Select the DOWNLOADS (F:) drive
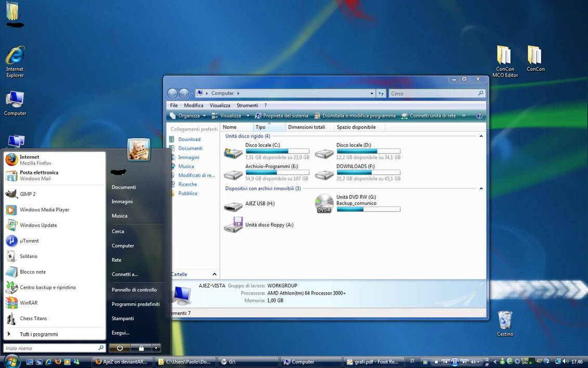The width and height of the screenshot is (588, 368). [358, 172]
